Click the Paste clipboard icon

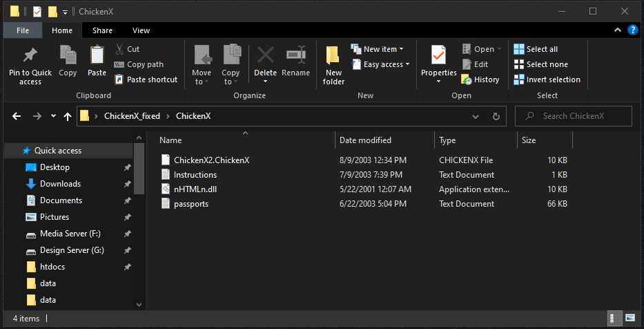click(97, 55)
